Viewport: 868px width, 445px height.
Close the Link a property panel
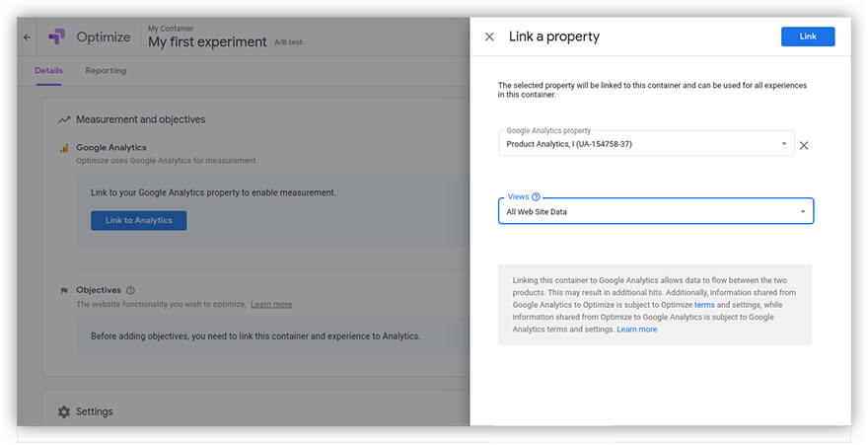pyautogui.click(x=489, y=37)
